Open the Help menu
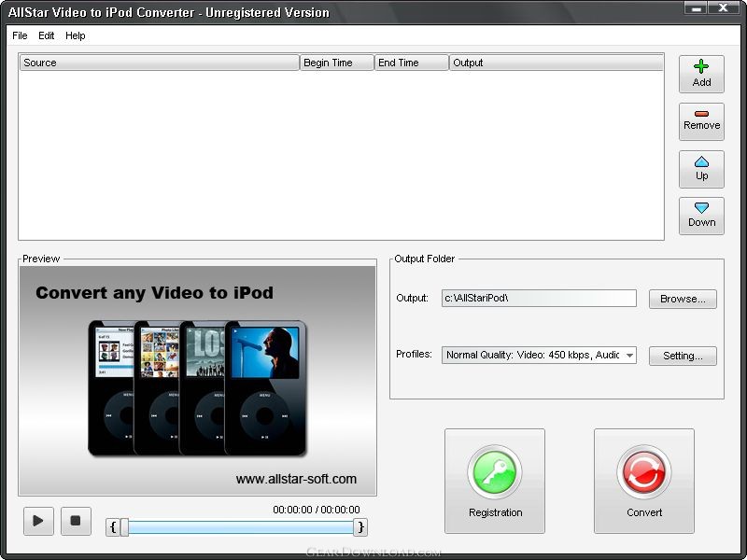The height and width of the screenshot is (560, 747). pos(76,35)
